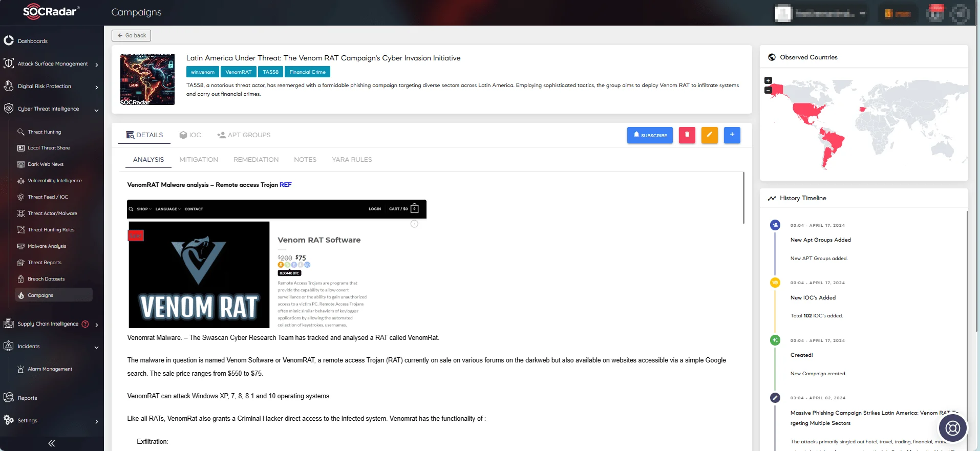Click the Go back button
Screen dimensions: 980x451
pos(132,35)
